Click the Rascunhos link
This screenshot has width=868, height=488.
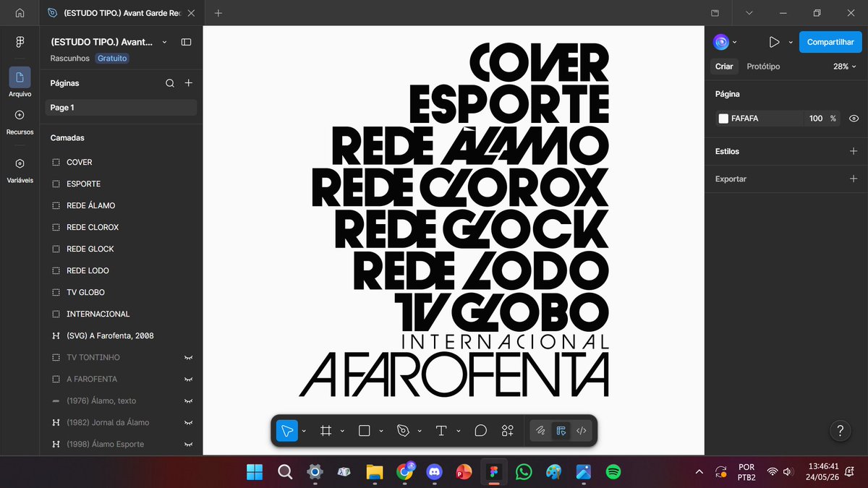pos(70,58)
